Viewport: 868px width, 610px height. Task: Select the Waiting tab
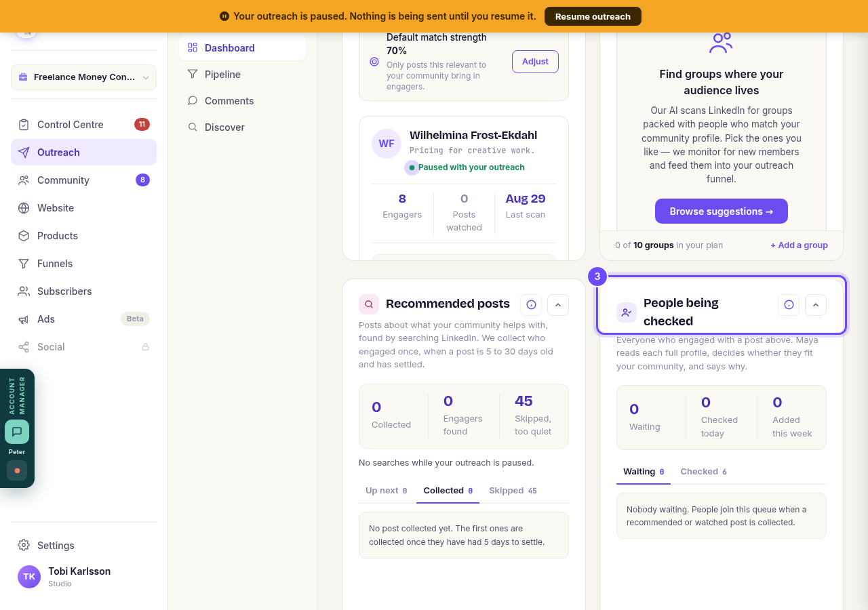click(644, 472)
